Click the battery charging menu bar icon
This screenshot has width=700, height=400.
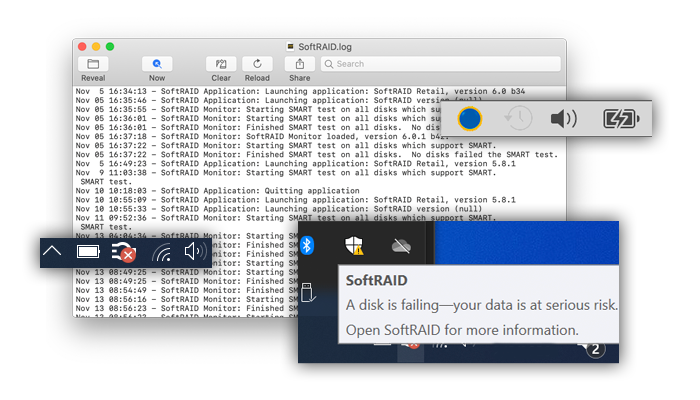[x=621, y=119]
